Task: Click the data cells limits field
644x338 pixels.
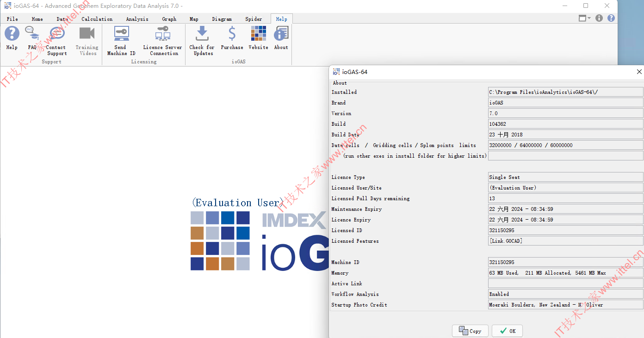Action: click(x=565, y=145)
